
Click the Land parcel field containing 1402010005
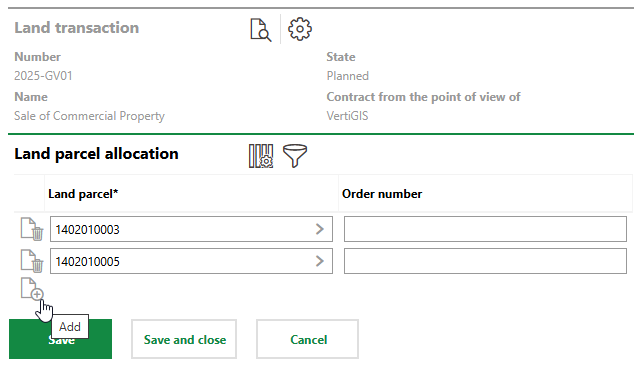click(x=191, y=261)
